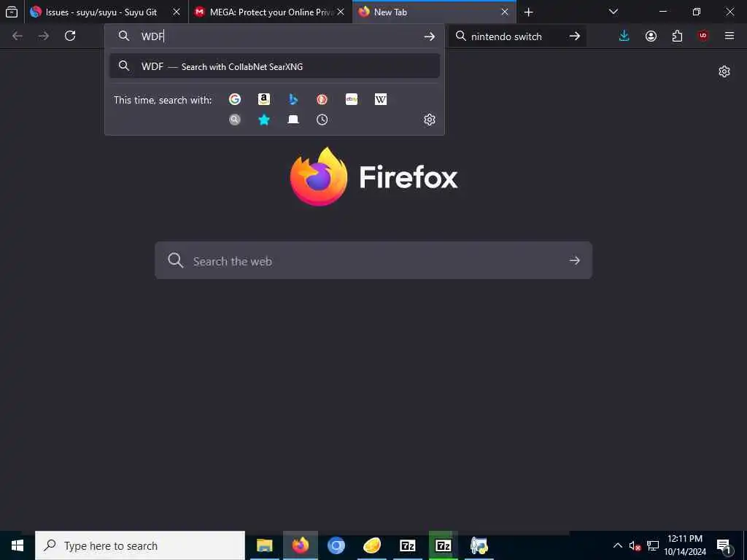
Task: Close the MEGA tab
Action: click(x=341, y=12)
